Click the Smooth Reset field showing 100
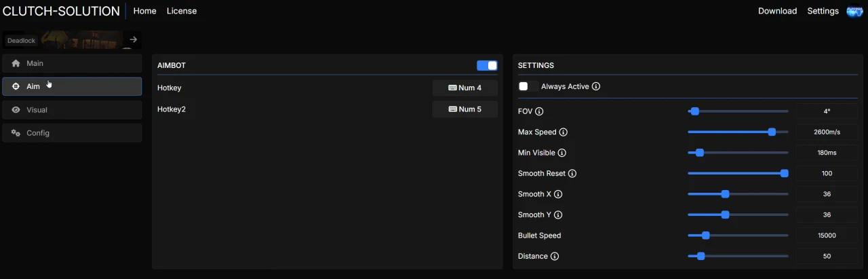 click(x=827, y=174)
